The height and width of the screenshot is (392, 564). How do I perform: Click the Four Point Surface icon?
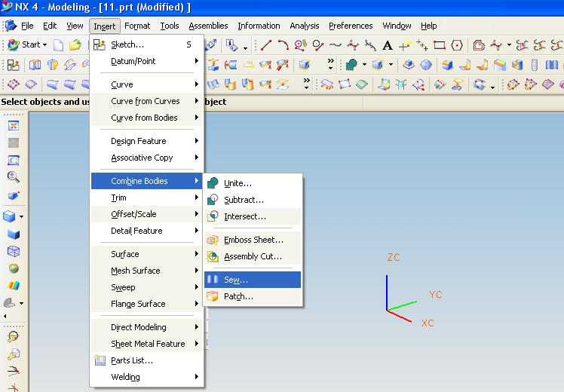345,84
